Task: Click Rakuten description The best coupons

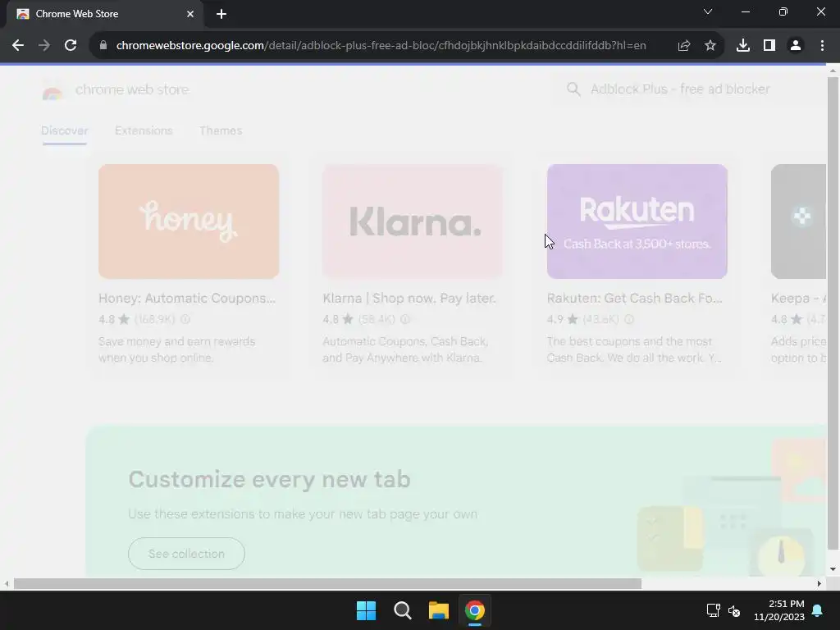Action: (x=634, y=349)
